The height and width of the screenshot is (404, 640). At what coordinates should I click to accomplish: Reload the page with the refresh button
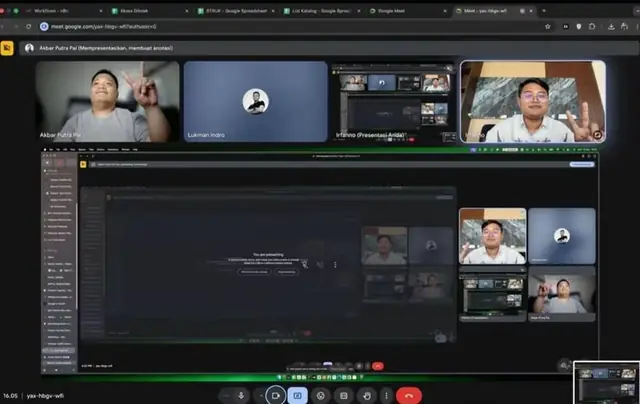29,27
